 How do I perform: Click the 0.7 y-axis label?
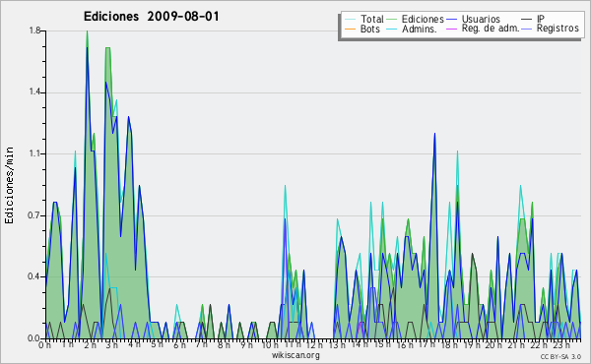(34, 215)
